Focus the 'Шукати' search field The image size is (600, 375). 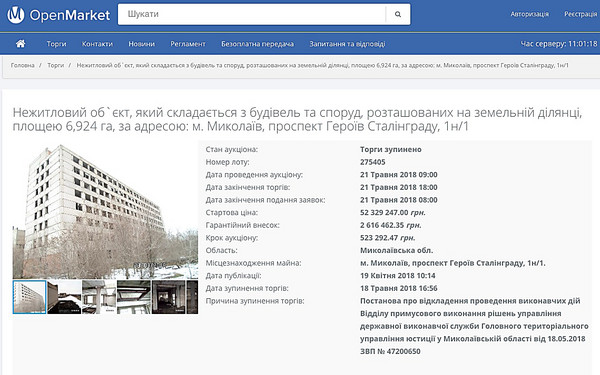click(252, 14)
